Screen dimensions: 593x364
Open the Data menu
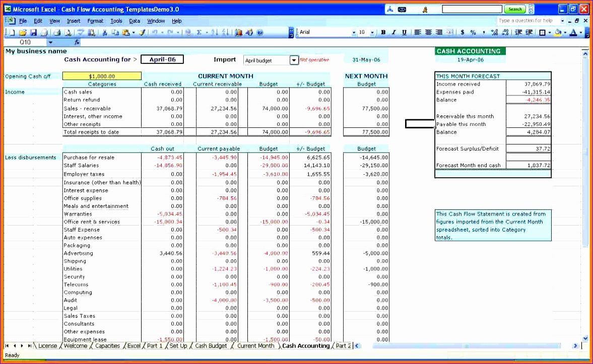point(134,21)
